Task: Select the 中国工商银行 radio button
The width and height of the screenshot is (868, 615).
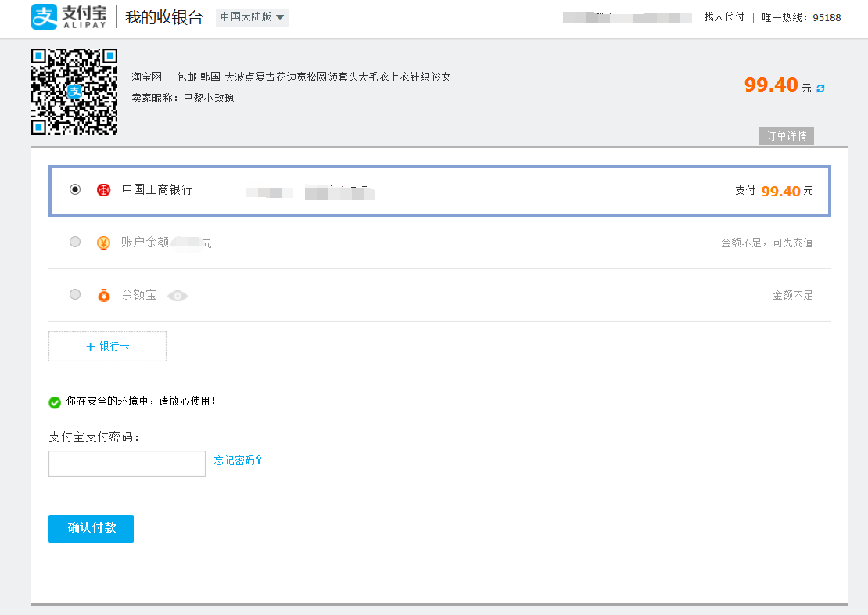Action: point(75,189)
